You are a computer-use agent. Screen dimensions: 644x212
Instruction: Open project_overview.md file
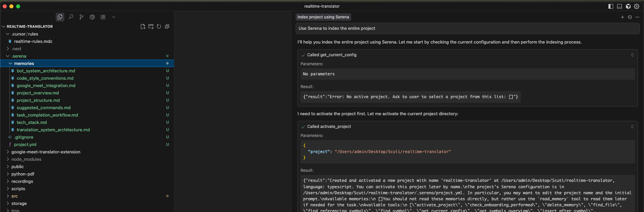tap(38, 93)
